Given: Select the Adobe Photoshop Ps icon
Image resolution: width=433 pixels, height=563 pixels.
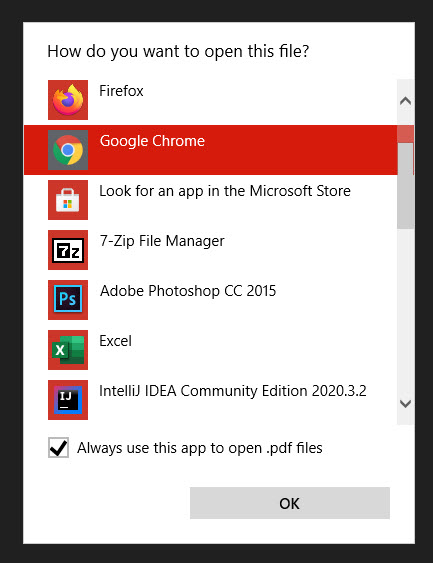Looking at the screenshot, I should (x=68, y=300).
